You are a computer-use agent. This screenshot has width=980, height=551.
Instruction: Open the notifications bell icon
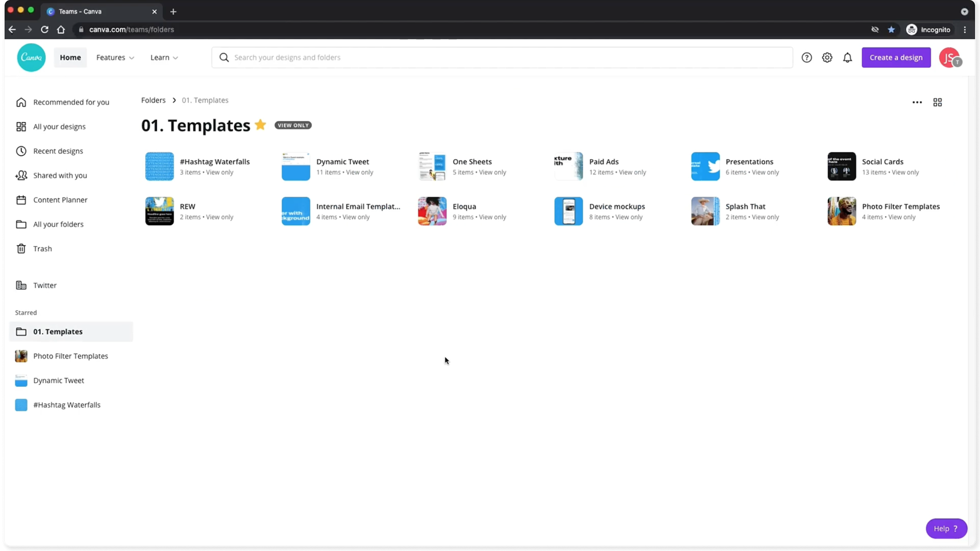847,58
